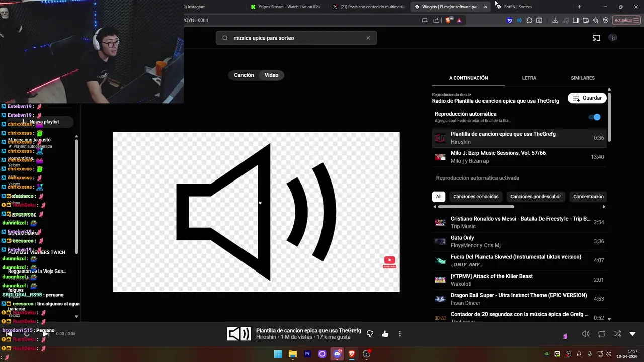Image resolution: width=644 pixels, height=362 pixels.
Task: Open the media control music note icon
Action: pyautogui.click(x=566, y=20)
